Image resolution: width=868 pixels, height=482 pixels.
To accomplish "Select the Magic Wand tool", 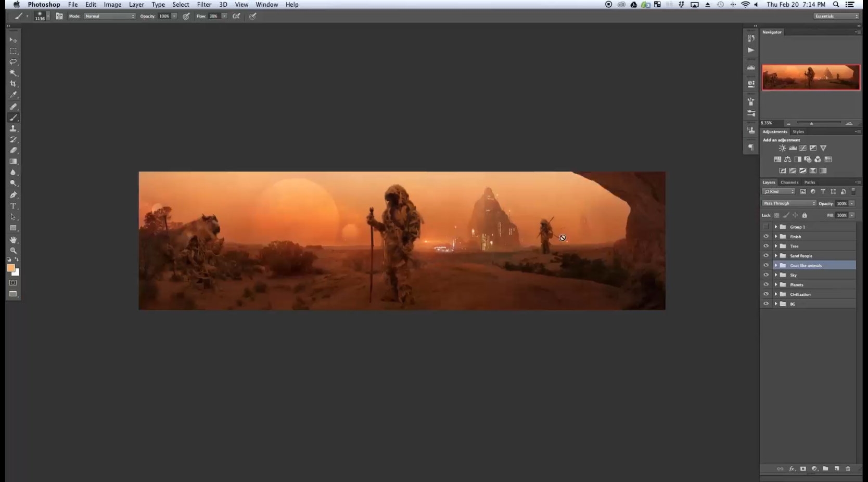I will point(13,73).
